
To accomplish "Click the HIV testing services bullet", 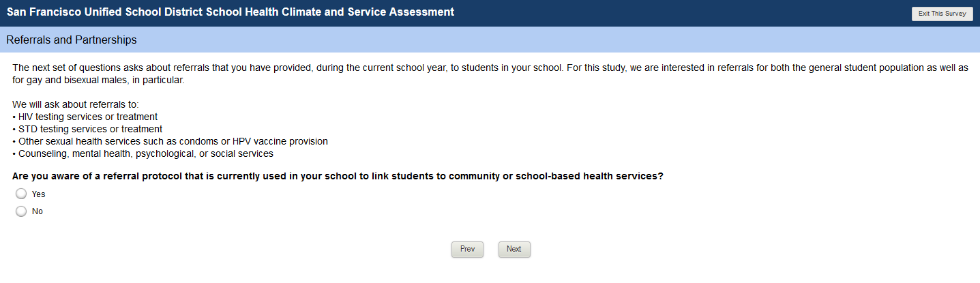I will [x=87, y=117].
